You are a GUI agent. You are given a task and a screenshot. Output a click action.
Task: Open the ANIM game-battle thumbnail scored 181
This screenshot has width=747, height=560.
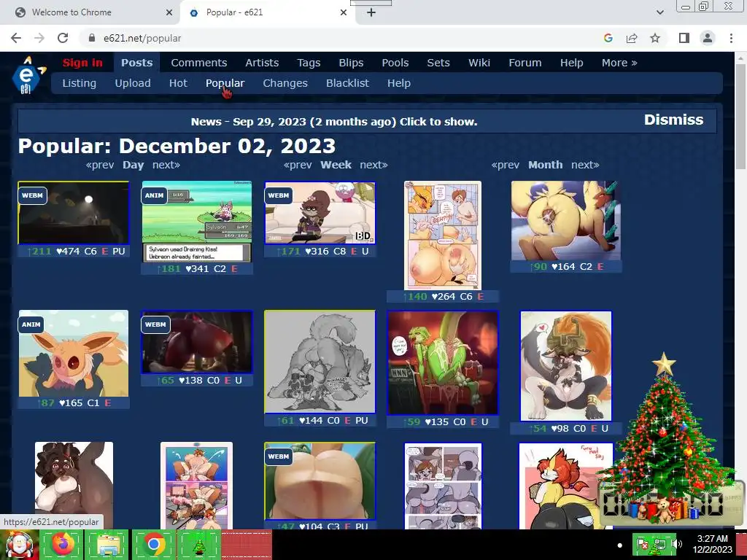coord(197,222)
